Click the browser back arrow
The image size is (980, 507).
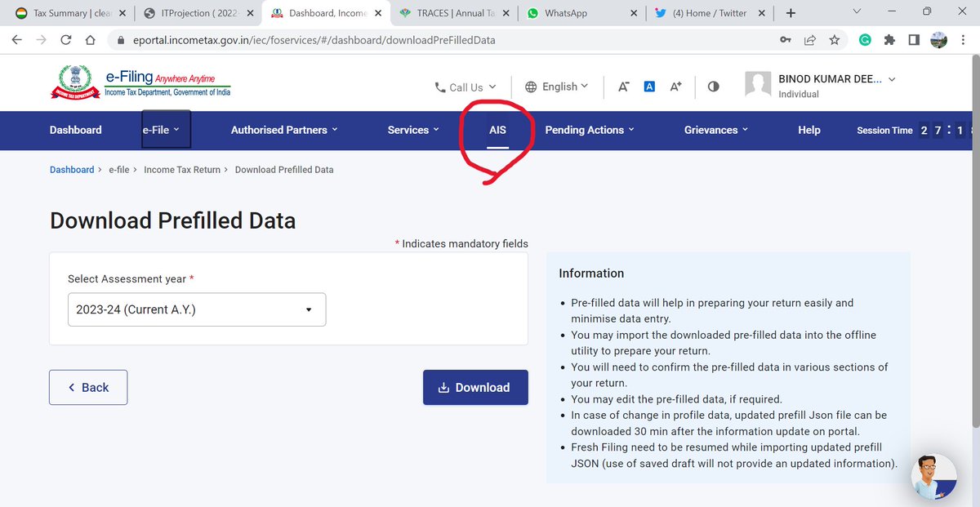tap(16, 40)
